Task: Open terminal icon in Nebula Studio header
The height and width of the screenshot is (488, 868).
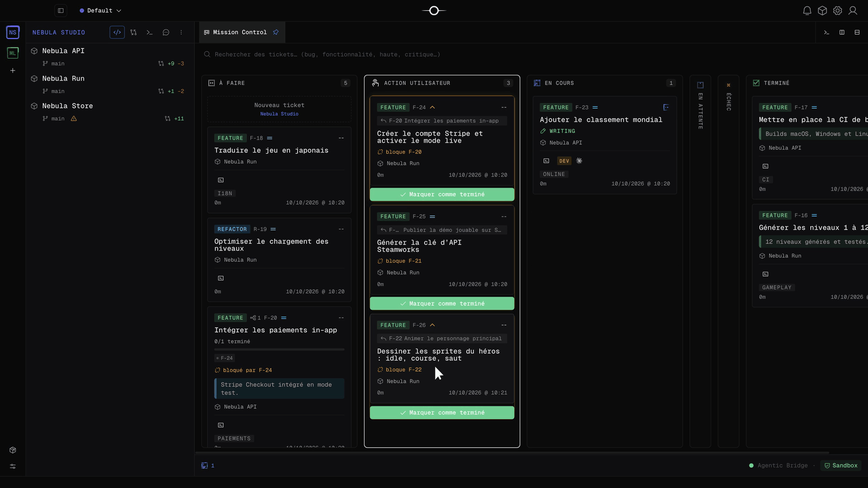Action: point(150,33)
